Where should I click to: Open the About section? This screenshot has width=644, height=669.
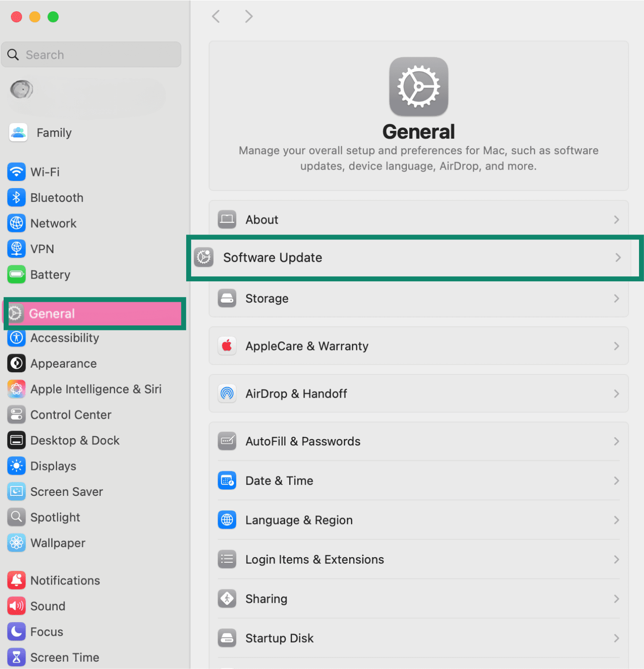pyautogui.click(x=262, y=220)
